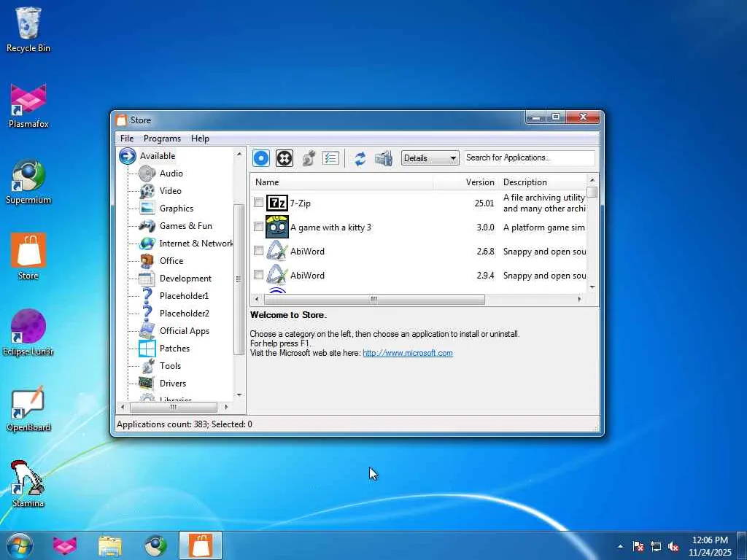Enable the AbiWord 2.9.4 checkbox
Image resolution: width=747 pixels, height=560 pixels.
(258, 275)
